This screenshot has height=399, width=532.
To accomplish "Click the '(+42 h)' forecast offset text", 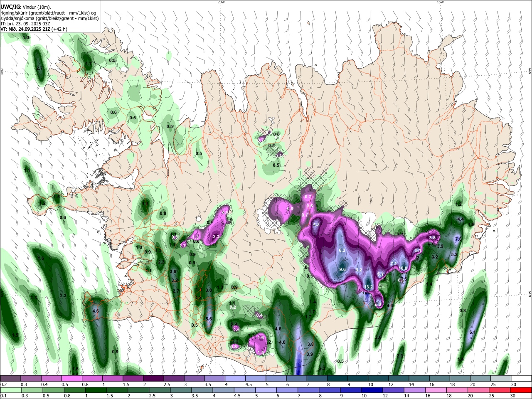I will [x=59, y=29].
